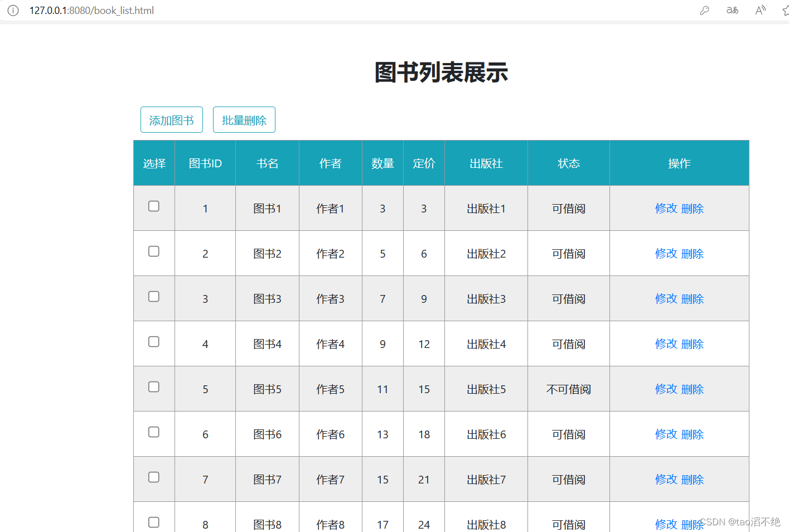Toggle the checkbox for 图书5 row
Viewport: 789px width, 532px height.
(x=154, y=387)
